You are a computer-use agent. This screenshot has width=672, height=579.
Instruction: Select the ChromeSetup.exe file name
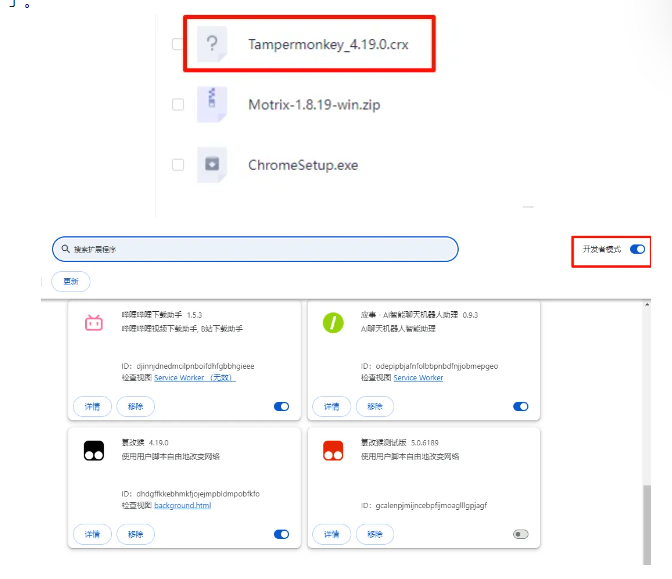(303, 165)
